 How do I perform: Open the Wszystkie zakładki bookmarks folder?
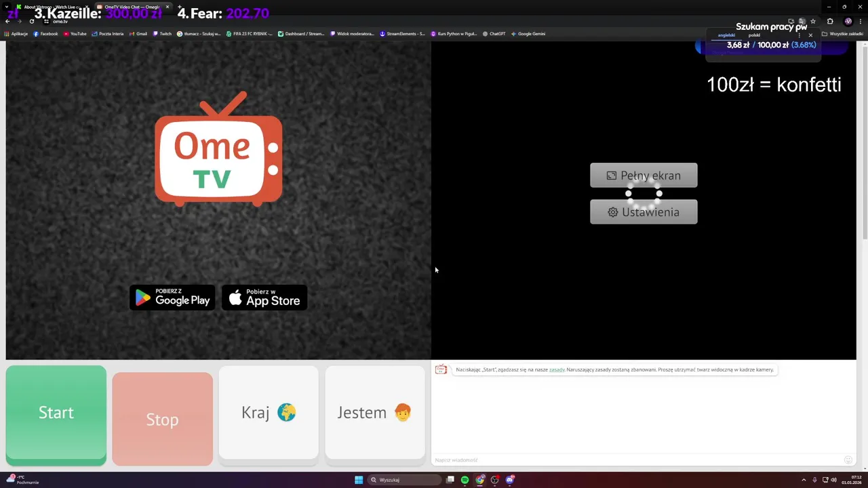click(842, 34)
